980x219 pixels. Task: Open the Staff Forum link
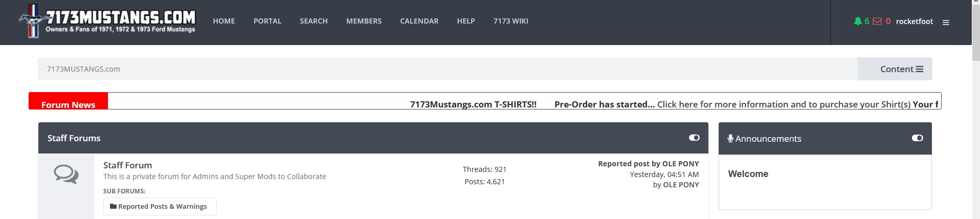click(127, 165)
